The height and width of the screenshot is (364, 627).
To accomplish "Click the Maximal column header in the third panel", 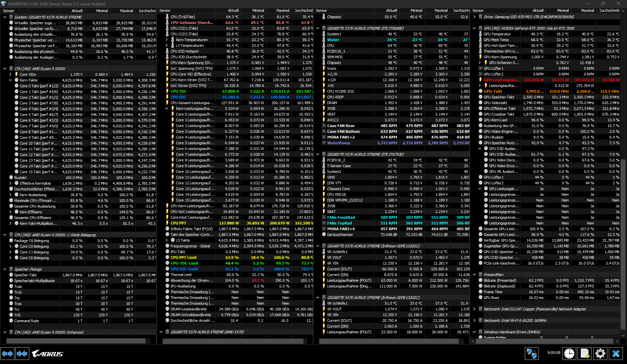I will (x=437, y=11).
